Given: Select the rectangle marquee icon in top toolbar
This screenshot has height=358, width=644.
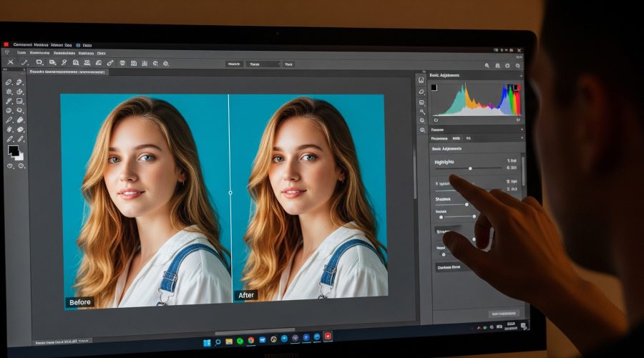Looking at the screenshot, I should click(39, 62).
